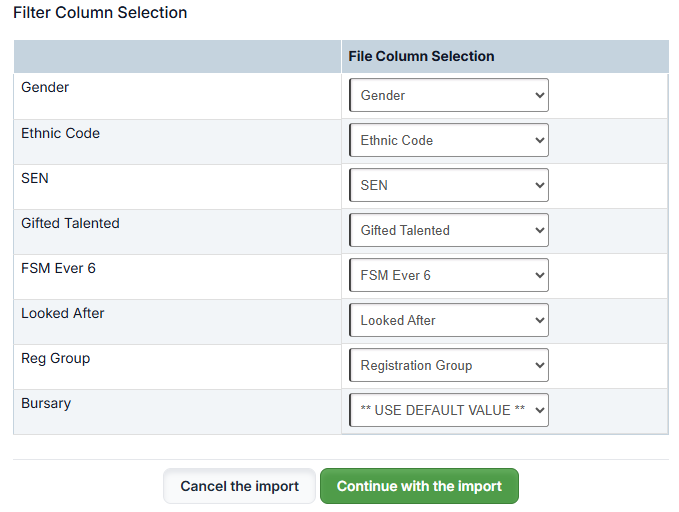Select the Bursary row label
This screenshot has height=512, width=679.
46,403
